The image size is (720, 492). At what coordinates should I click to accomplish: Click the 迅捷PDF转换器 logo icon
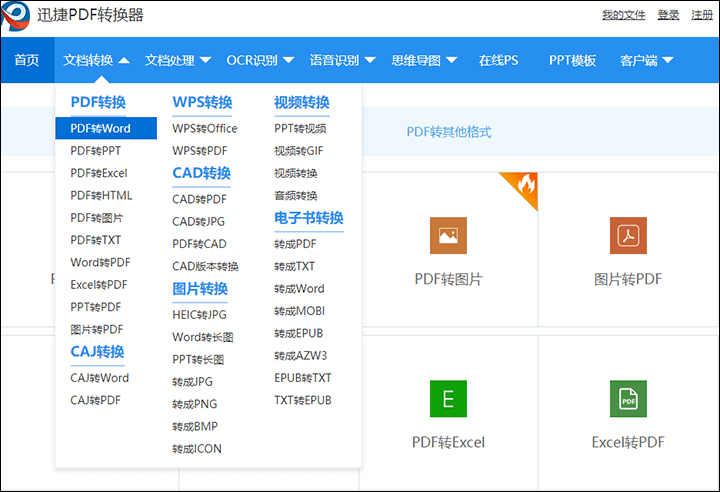[16, 16]
